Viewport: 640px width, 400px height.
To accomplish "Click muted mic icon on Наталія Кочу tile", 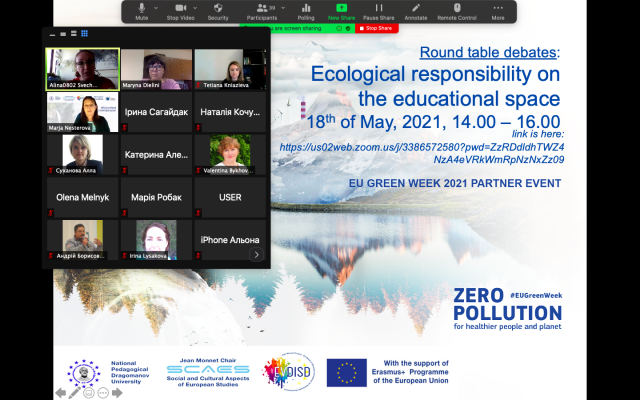I will [x=198, y=127].
